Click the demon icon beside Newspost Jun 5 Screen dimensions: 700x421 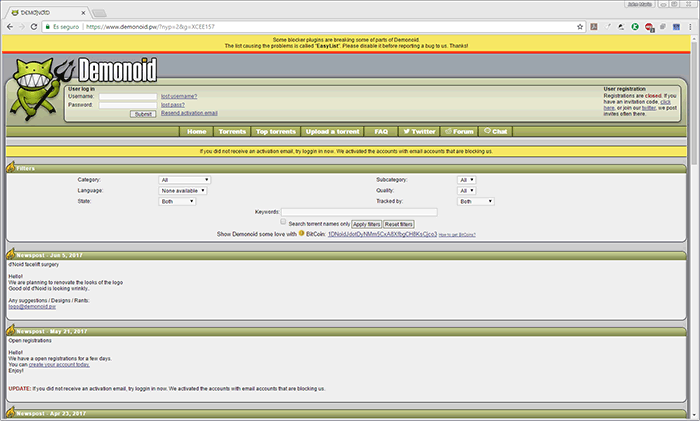(11, 254)
